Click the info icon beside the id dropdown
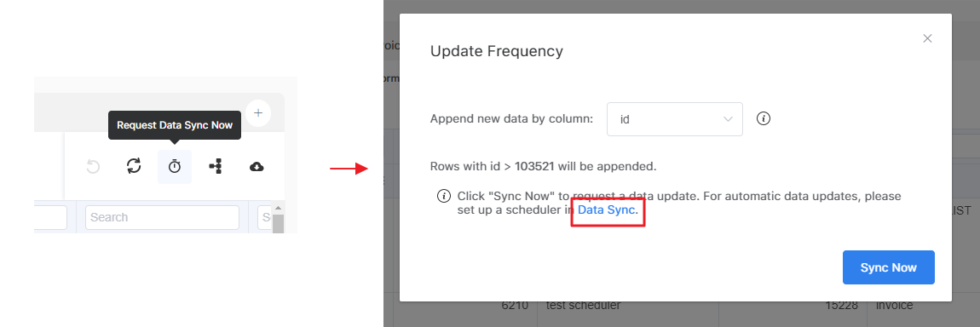This screenshot has width=980, height=327. click(x=764, y=118)
